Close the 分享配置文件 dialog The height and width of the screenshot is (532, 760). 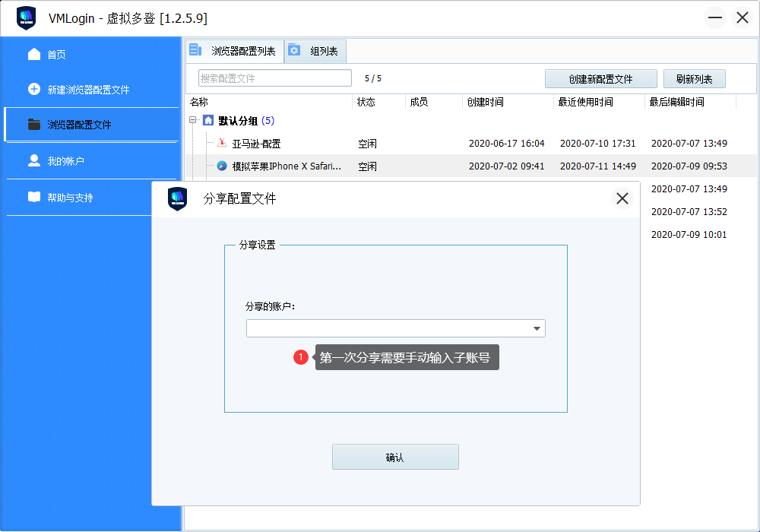pyautogui.click(x=622, y=198)
